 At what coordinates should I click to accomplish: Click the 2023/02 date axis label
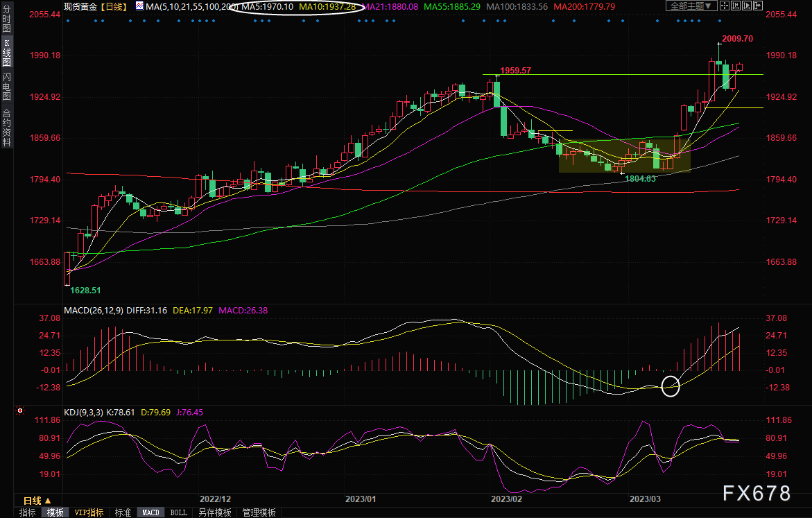[x=506, y=499]
